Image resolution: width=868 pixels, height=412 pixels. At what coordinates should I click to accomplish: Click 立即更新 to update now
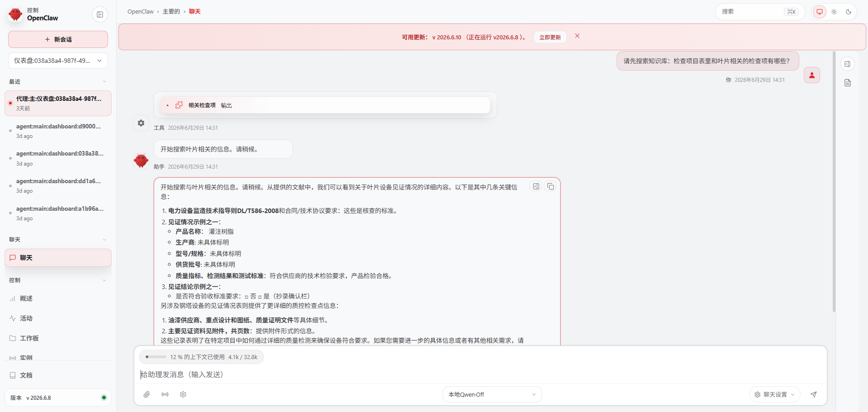[550, 37]
